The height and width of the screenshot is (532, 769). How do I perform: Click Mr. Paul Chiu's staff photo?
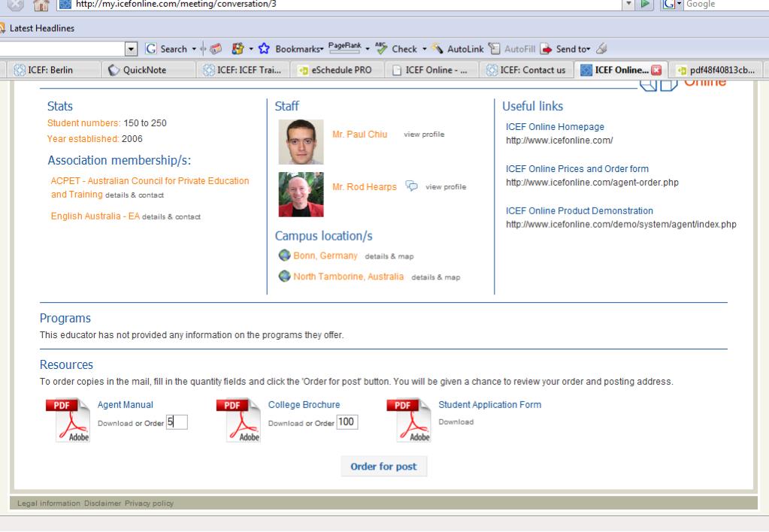(x=301, y=142)
